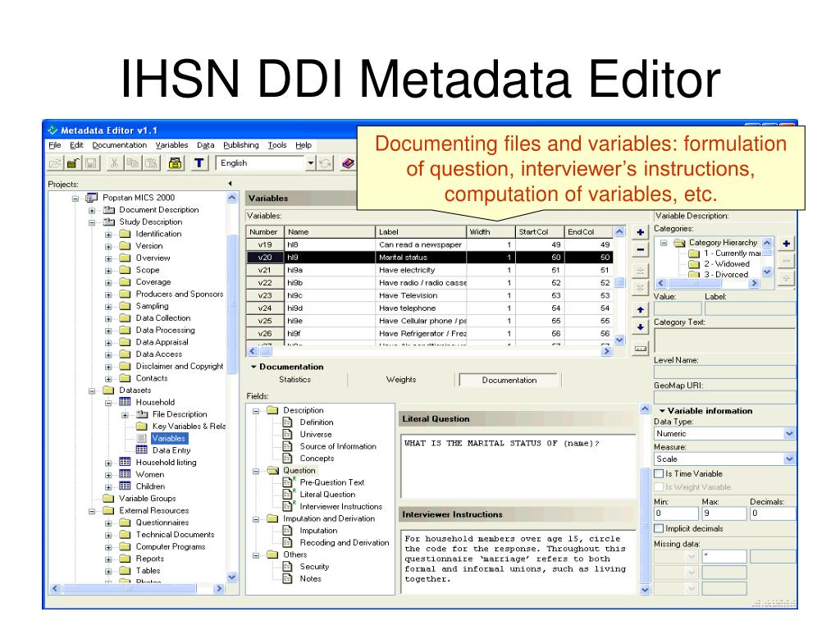
Task: Click the Max value field showing 9
Action: 724,514
